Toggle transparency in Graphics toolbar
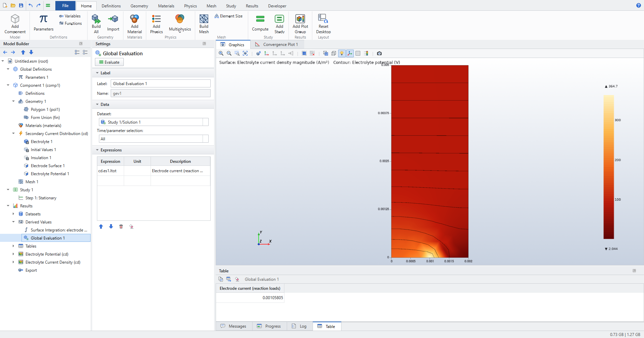Image resolution: width=644 pixels, height=338 pixels. (x=326, y=53)
